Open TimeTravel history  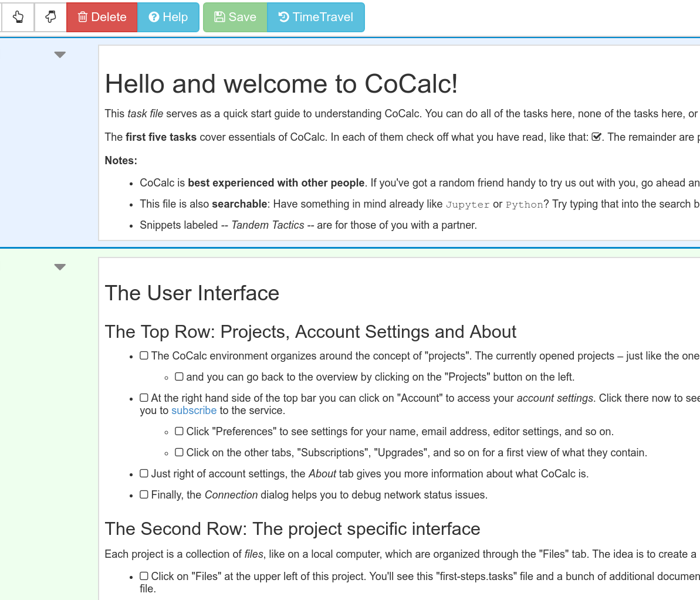316,17
